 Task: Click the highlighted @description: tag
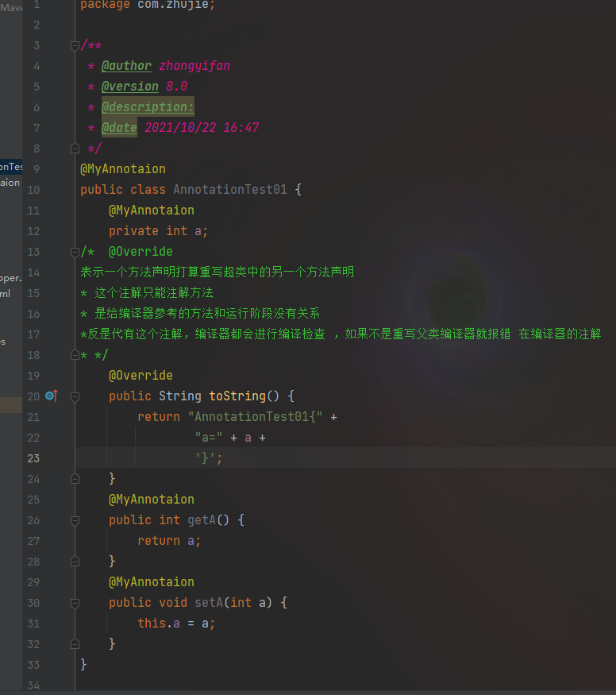(x=148, y=106)
